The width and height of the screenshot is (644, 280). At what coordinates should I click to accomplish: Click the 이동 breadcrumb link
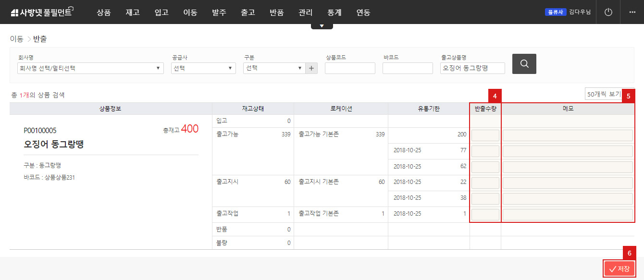16,39
